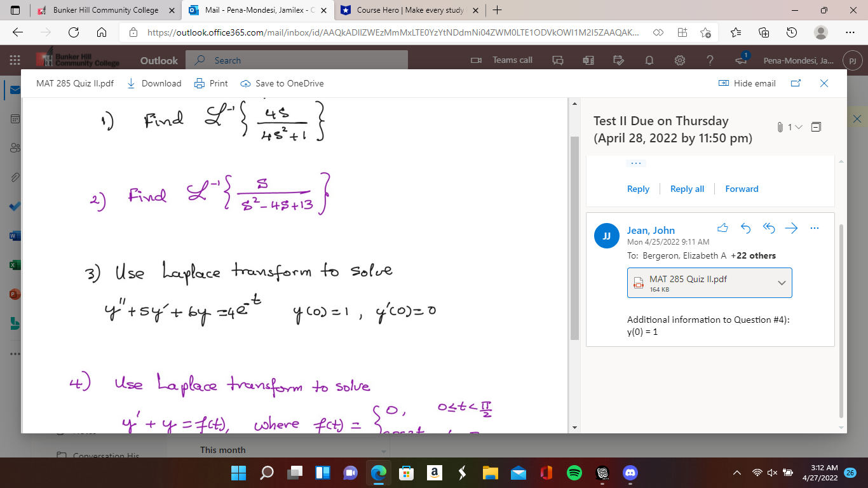Open PowerPoint from the Office sidebar
Screen dimensions: 868x488
15,294
